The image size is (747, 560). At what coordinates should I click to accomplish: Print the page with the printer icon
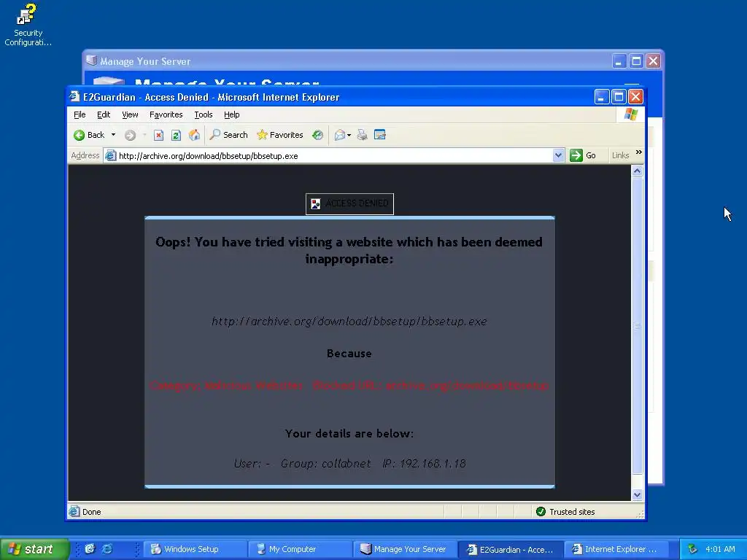coord(363,135)
